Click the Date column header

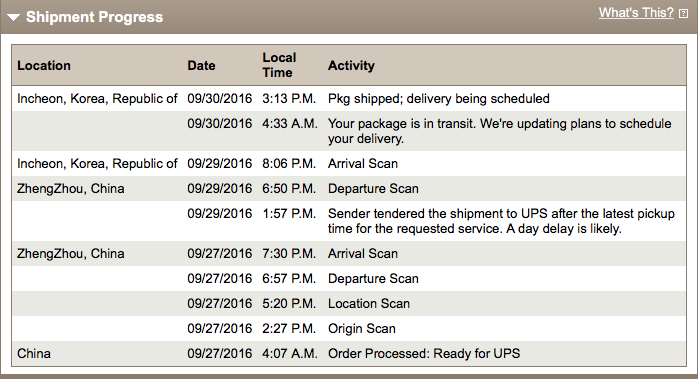pos(201,66)
